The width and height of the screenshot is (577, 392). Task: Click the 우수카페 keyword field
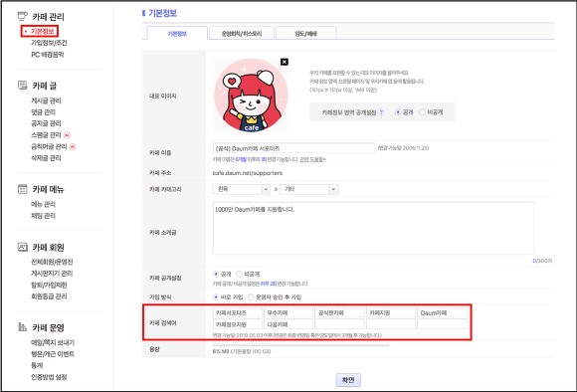click(288, 312)
